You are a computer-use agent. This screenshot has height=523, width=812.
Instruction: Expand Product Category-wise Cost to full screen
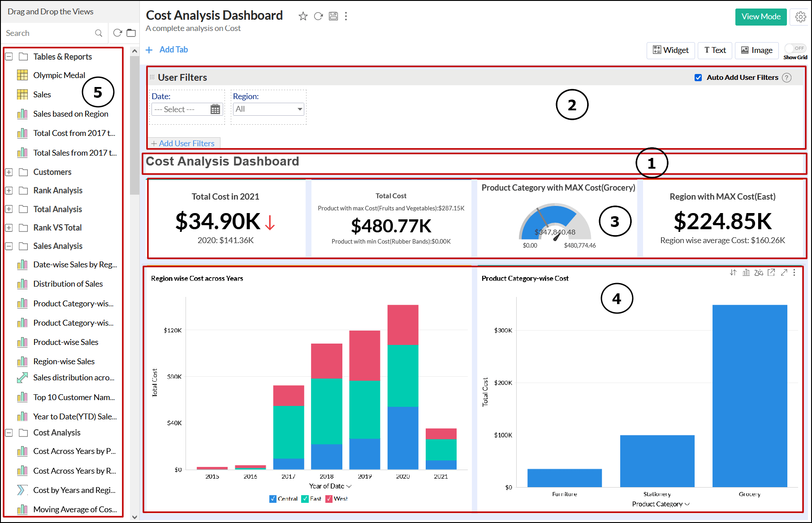[x=784, y=272]
